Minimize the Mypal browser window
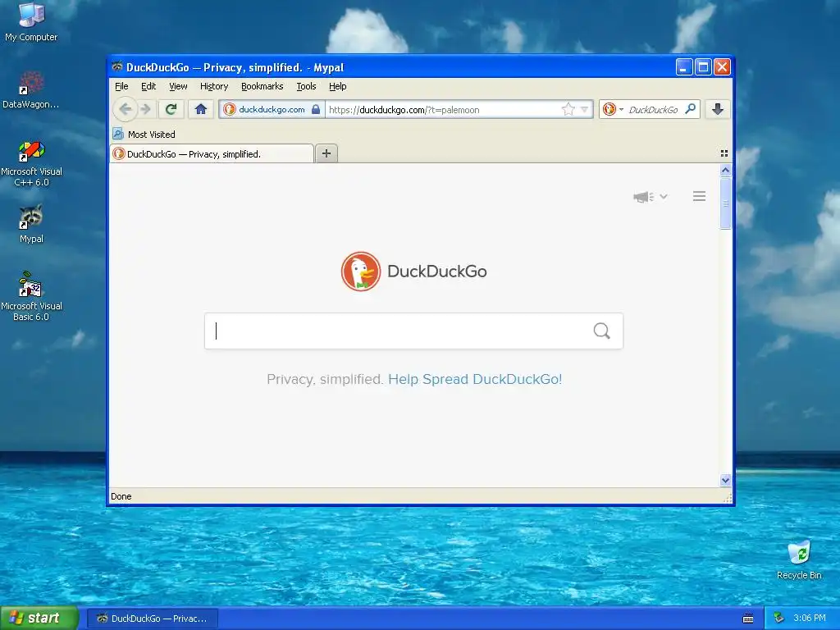 pyautogui.click(x=683, y=67)
